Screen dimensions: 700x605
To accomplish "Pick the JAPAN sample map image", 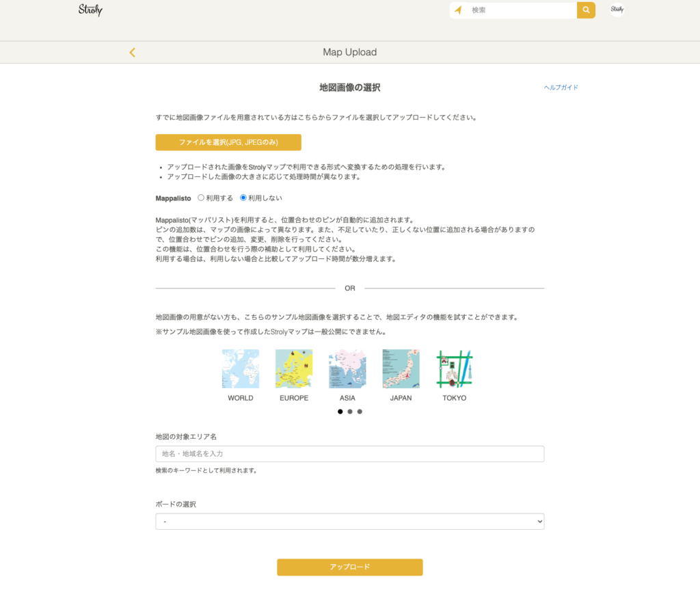I will point(401,369).
